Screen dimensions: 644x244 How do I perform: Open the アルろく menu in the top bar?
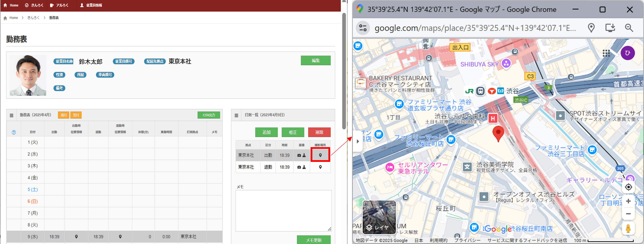pyautogui.click(x=60, y=5)
